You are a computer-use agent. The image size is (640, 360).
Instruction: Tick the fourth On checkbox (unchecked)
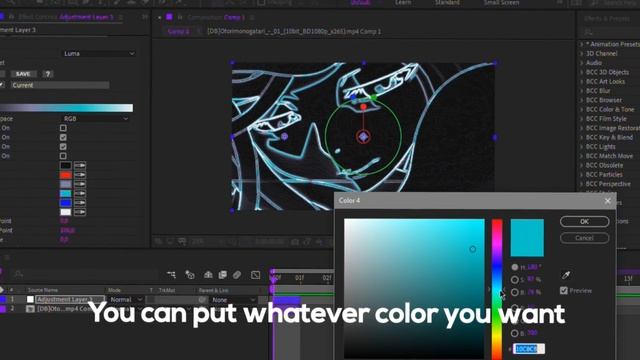point(63,156)
